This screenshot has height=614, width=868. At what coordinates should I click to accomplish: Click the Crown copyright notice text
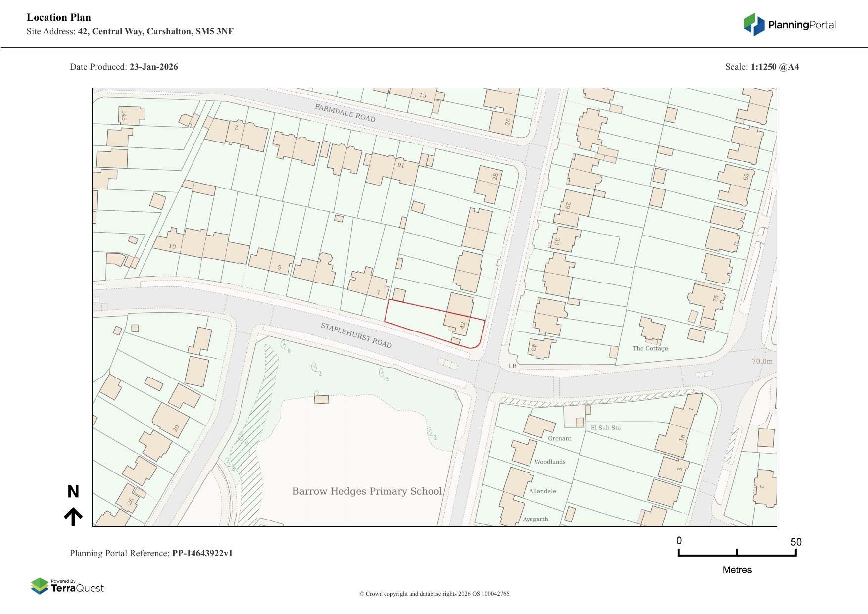coord(434,594)
